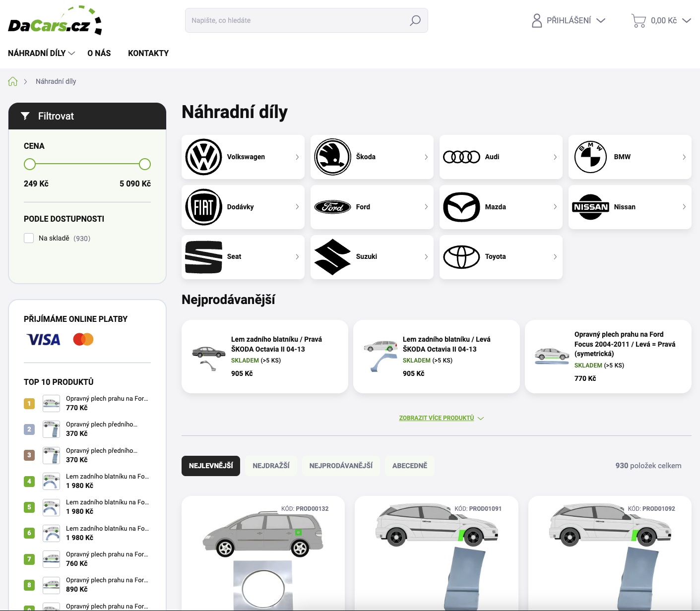Click the chevron on Volkswagen card
Viewport: 700px width, 611px height.
click(x=297, y=157)
